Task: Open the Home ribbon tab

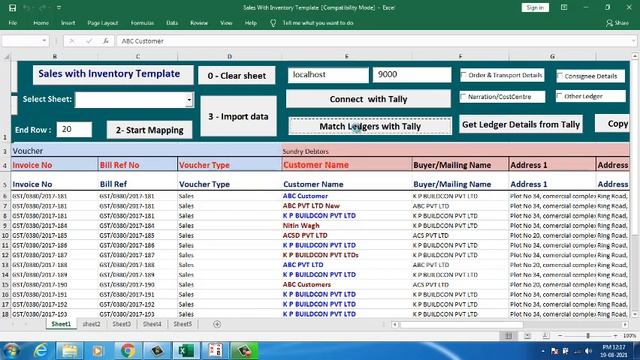Action: [x=41, y=23]
